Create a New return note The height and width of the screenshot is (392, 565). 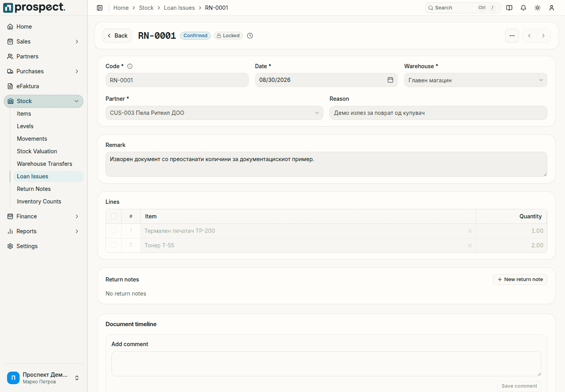click(520, 279)
